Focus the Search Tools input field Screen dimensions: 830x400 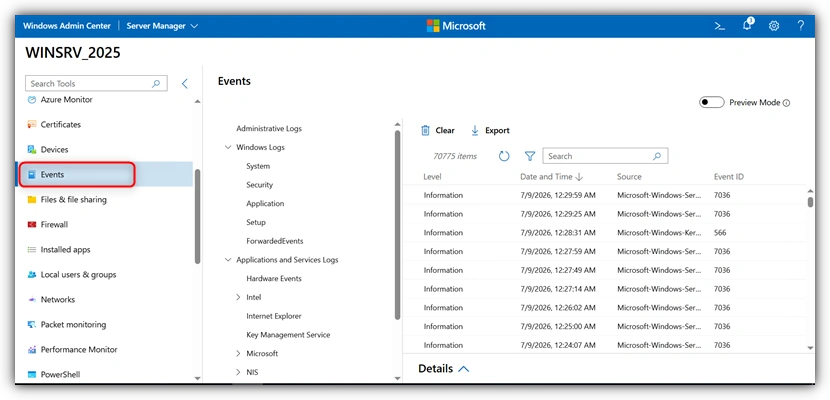tap(96, 84)
